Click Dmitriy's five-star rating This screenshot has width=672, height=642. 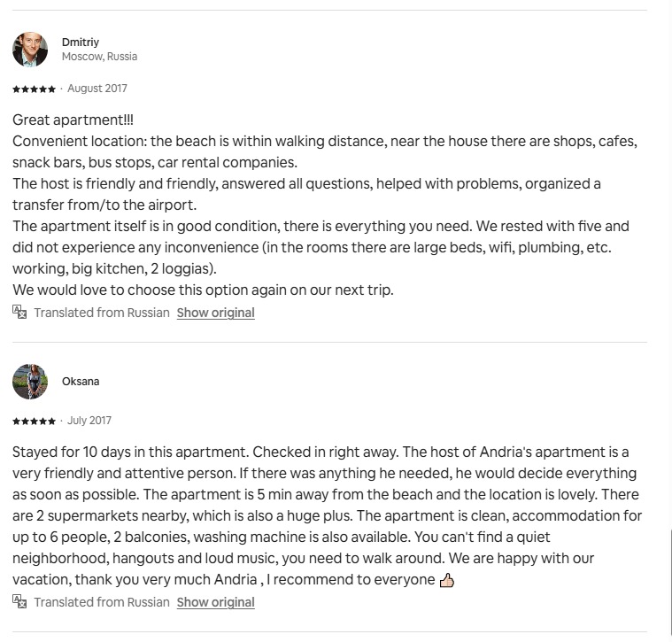tap(34, 89)
